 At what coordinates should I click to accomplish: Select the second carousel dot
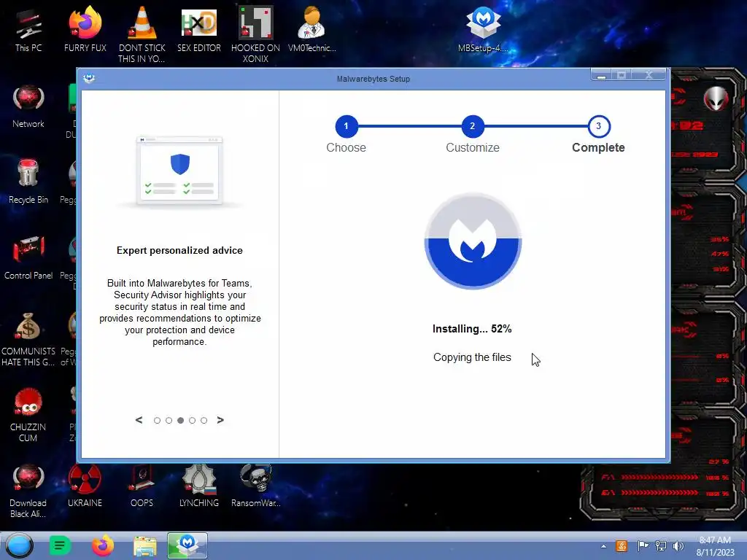169,421
